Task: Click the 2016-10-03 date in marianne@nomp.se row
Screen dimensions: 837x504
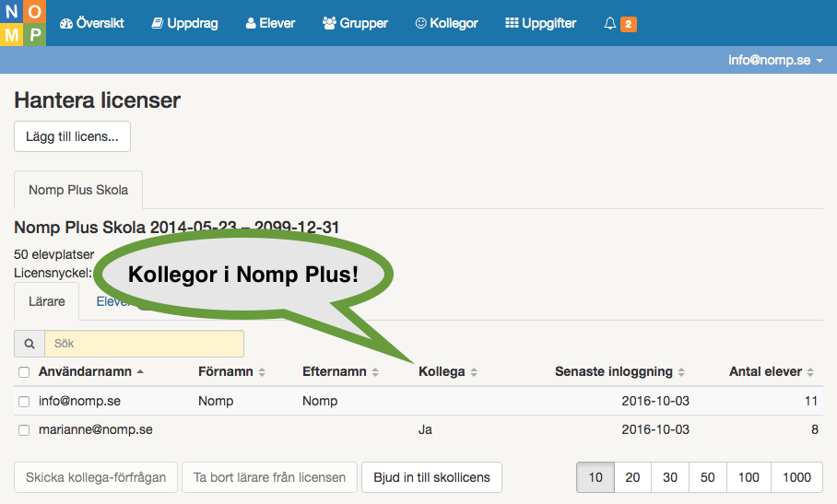Action: click(655, 430)
